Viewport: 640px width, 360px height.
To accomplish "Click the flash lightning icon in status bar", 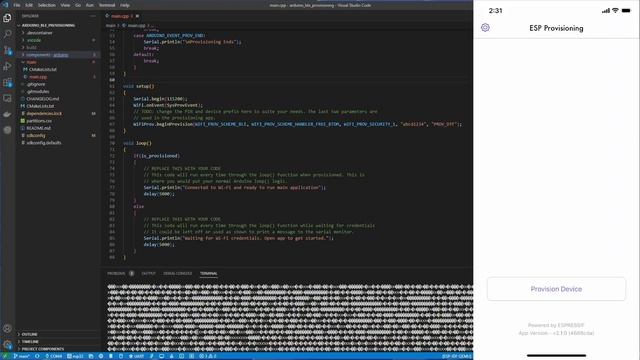I will 151,356.
